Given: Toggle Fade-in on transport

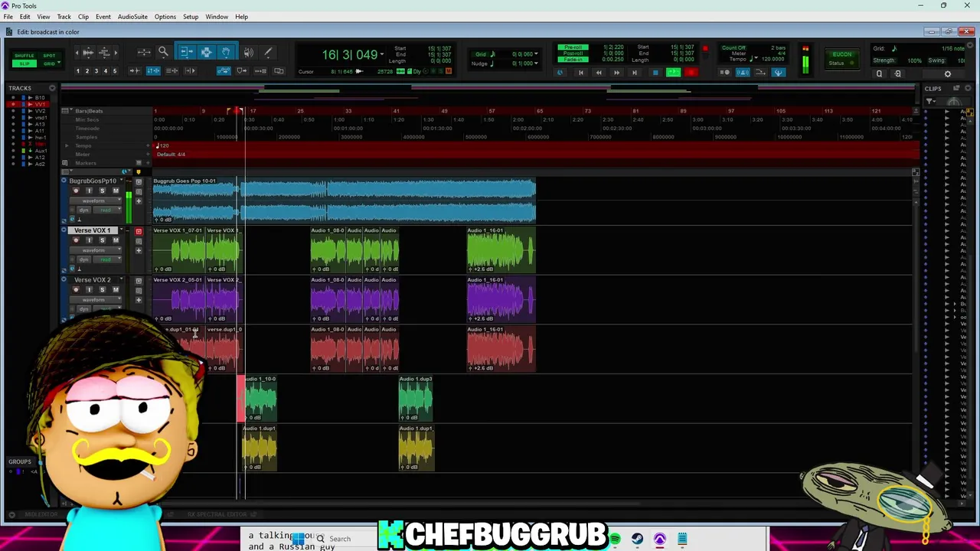Looking at the screenshot, I should point(573,60).
